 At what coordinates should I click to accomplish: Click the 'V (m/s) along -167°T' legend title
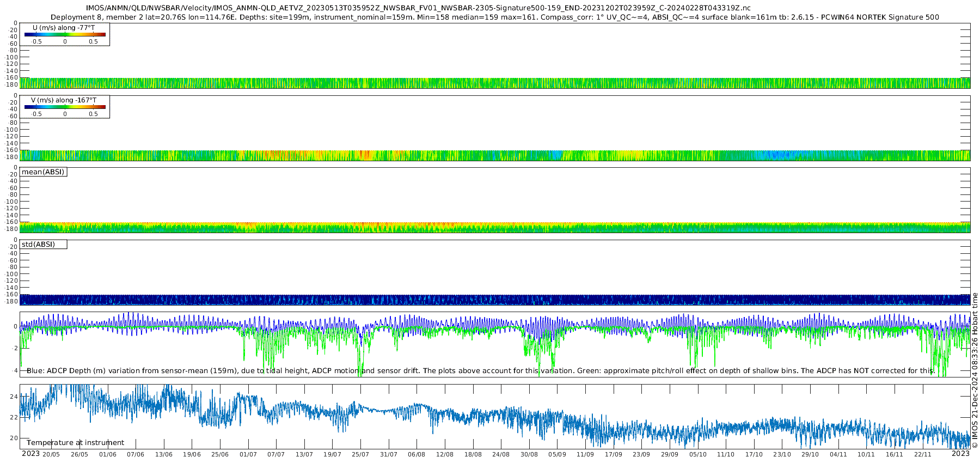64,100
